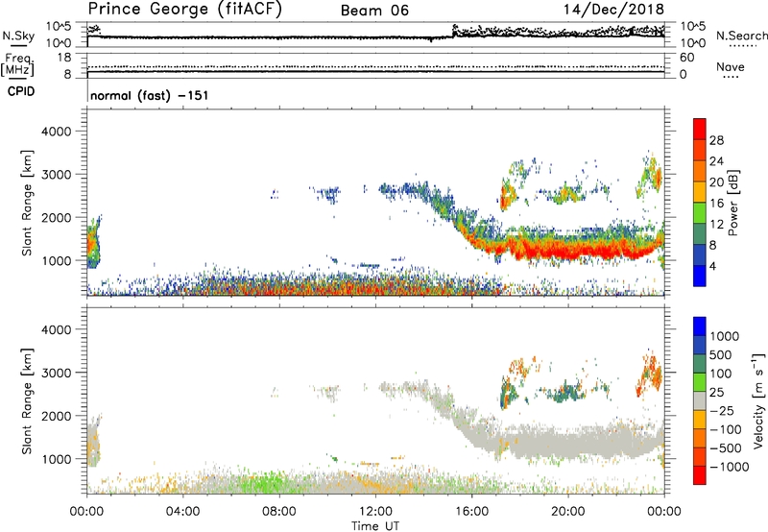
Task: Pick the yellow 16-20 segment of Power colorbar
Action: point(700,191)
